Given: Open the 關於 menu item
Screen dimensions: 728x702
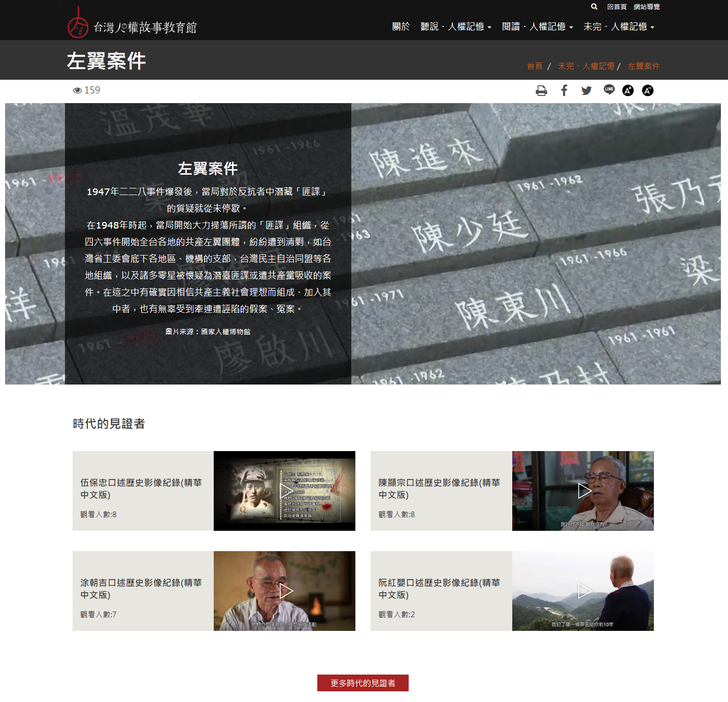Looking at the screenshot, I should coord(401,27).
